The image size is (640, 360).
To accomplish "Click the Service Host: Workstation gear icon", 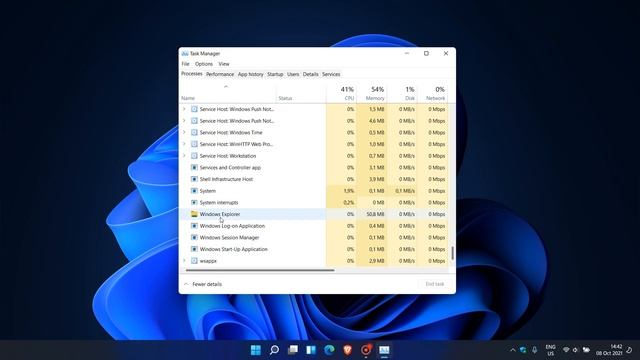I will point(194,156).
